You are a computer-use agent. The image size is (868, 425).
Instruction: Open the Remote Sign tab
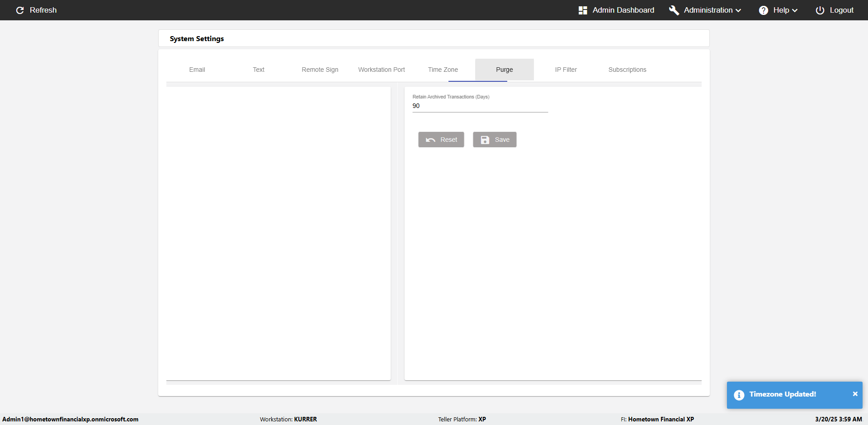click(320, 70)
